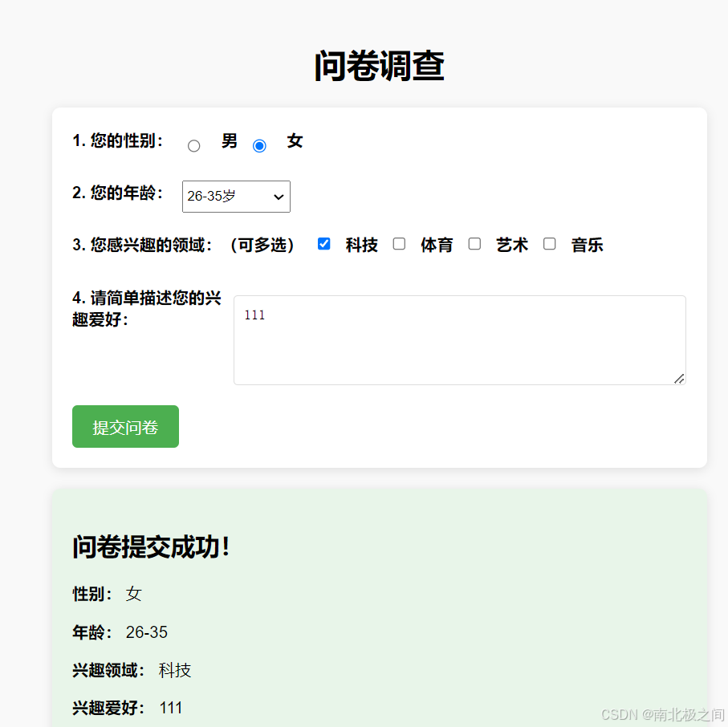
Task: Click inside the hobbies textarea containing 111
Action: click(x=460, y=340)
